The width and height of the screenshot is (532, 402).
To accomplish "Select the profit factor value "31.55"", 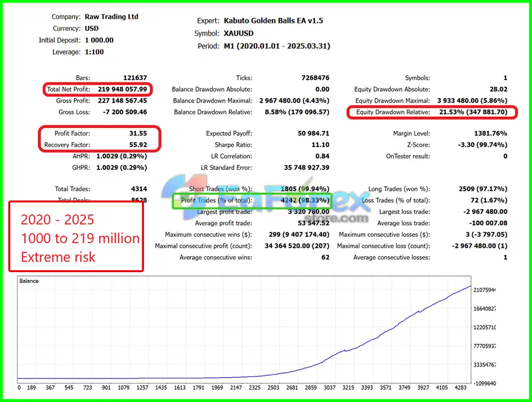I will tap(138, 133).
